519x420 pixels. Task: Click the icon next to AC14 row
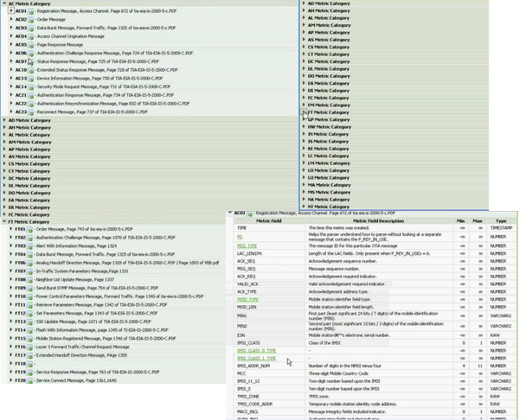30,87
